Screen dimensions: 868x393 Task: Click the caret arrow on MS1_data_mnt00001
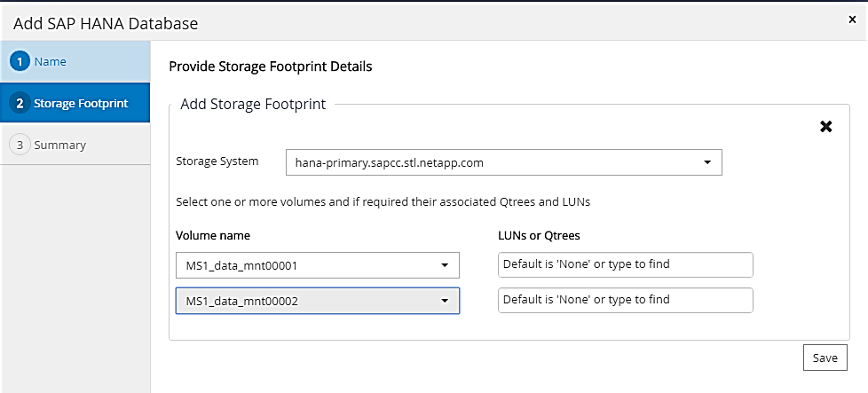tap(444, 265)
